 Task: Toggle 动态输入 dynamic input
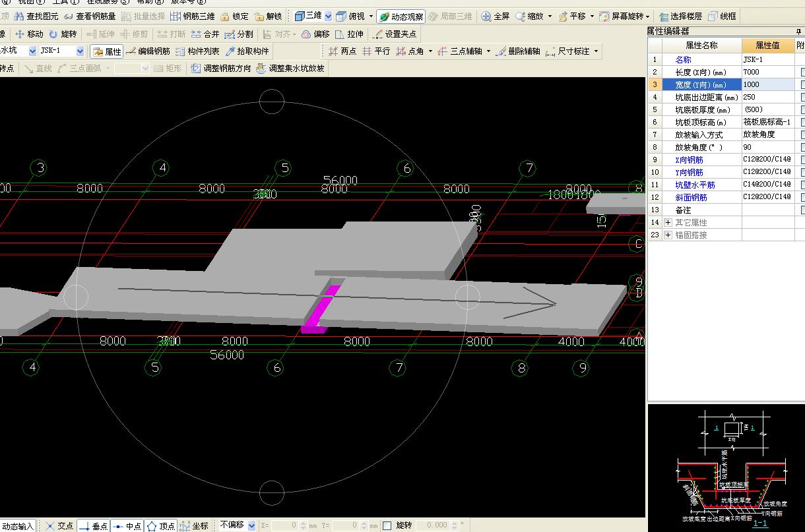tap(18, 525)
